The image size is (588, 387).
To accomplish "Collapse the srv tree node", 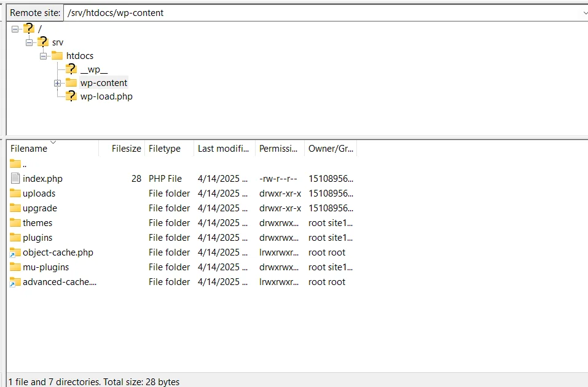I will (29, 42).
